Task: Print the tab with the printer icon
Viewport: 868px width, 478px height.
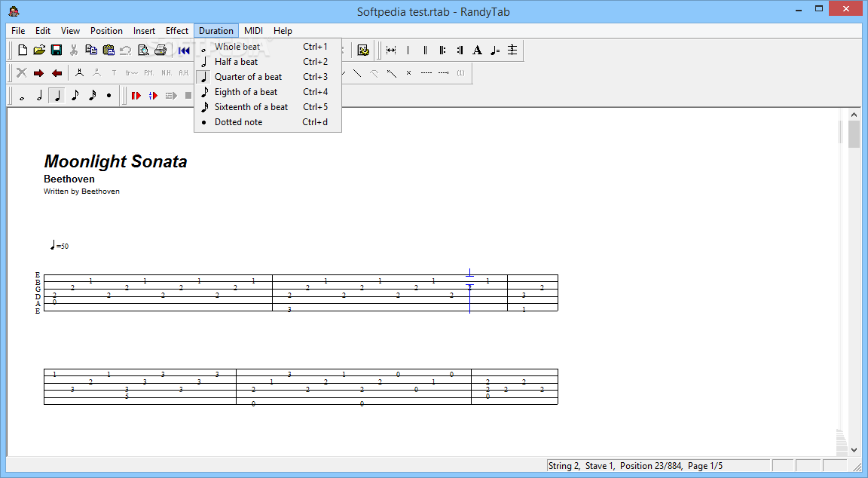Action: click(160, 51)
